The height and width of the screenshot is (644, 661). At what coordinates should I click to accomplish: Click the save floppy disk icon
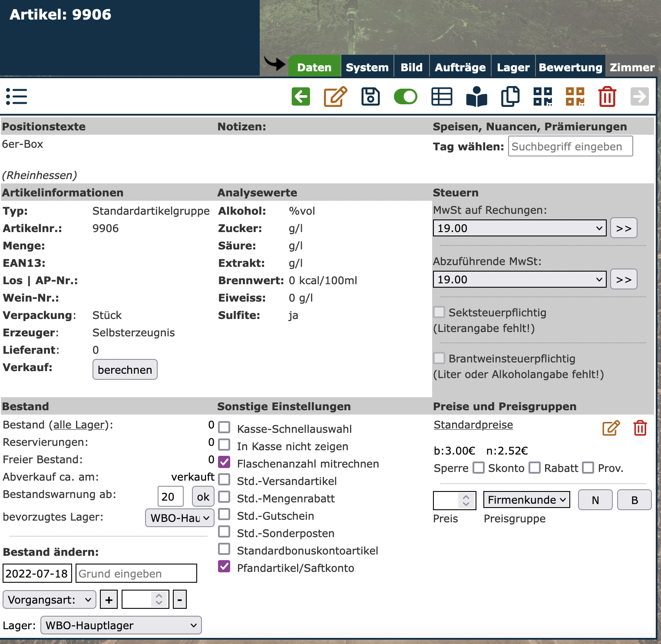370,96
